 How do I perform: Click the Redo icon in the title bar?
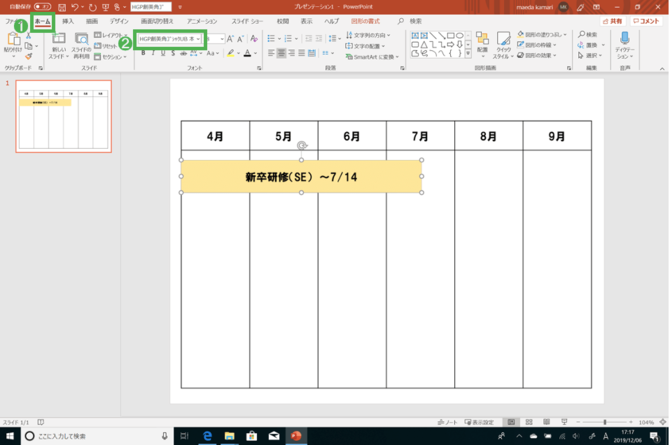click(93, 7)
